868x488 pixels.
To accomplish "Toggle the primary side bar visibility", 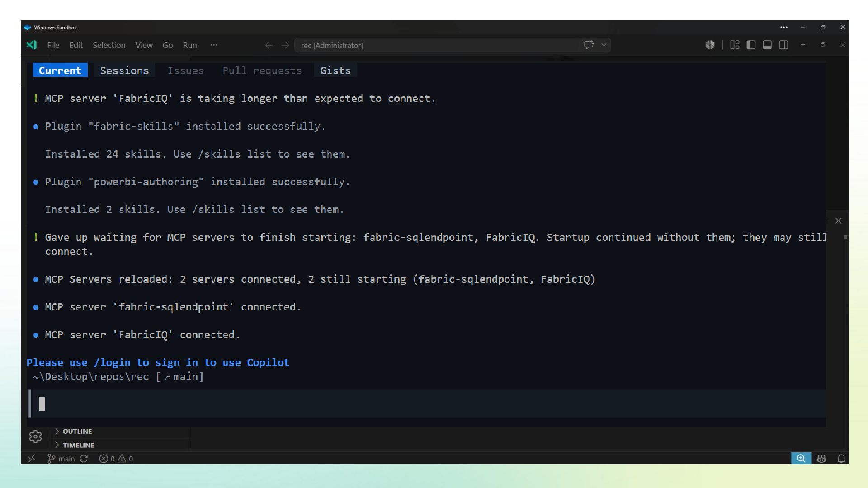I will coord(751,45).
